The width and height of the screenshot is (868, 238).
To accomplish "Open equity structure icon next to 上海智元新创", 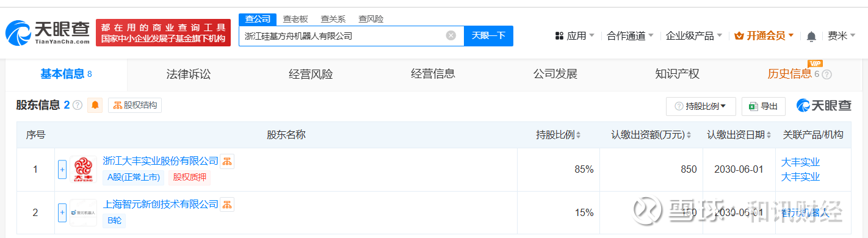I will pos(227,204).
